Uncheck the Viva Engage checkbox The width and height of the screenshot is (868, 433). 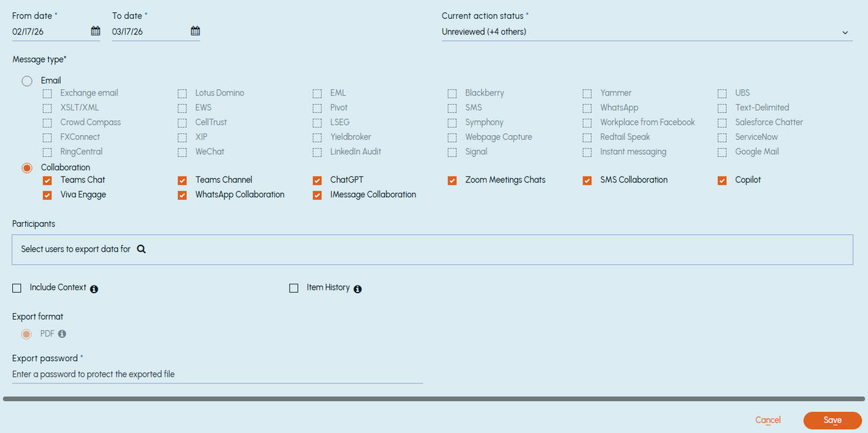tap(47, 195)
